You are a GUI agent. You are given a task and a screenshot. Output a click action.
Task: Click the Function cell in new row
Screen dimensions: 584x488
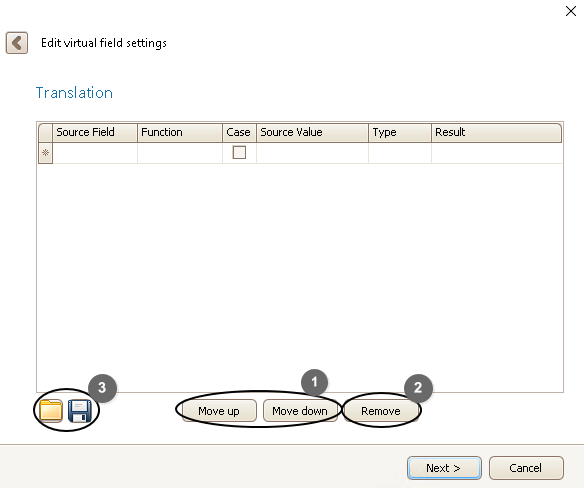[x=180, y=153]
